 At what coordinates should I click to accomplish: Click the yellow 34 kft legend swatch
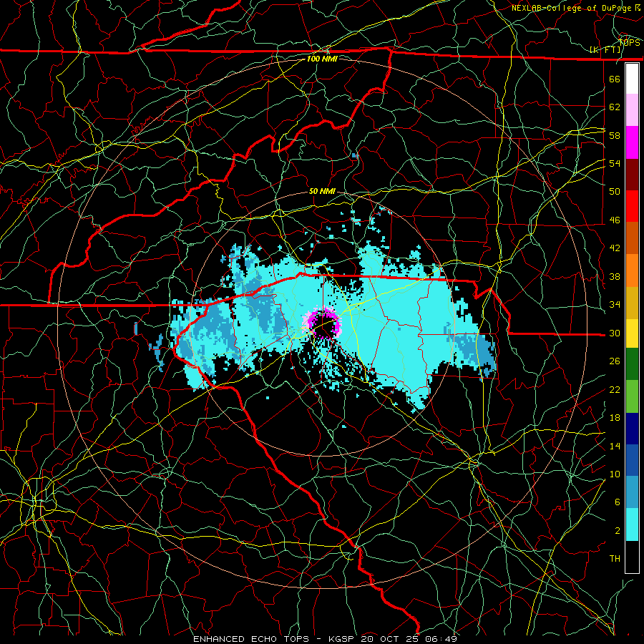[632, 333]
